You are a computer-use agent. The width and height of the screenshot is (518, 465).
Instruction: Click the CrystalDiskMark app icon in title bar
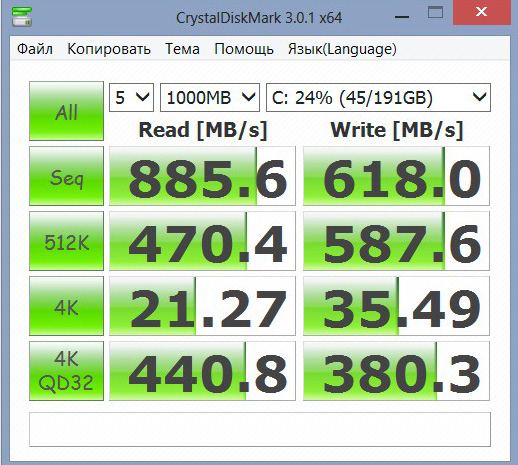point(22,16)
